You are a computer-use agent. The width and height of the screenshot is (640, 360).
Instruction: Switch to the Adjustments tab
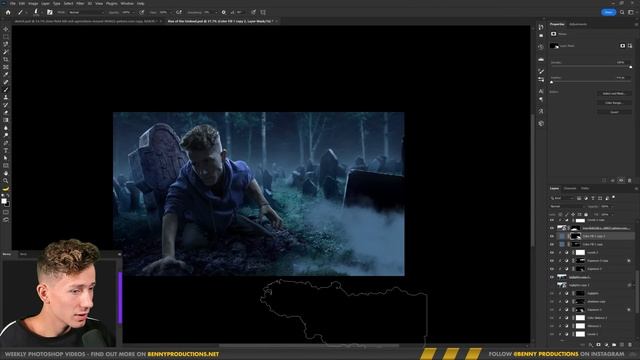coord(578,24)
